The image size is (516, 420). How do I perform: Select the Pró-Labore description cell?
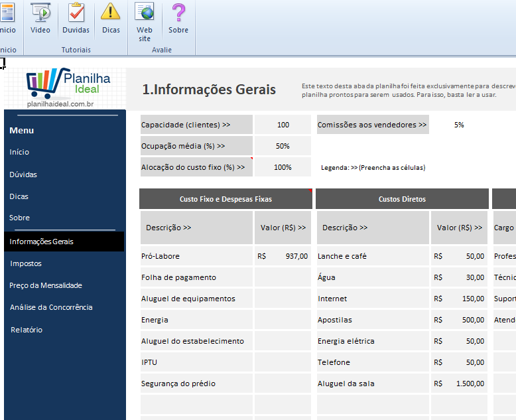196,256
